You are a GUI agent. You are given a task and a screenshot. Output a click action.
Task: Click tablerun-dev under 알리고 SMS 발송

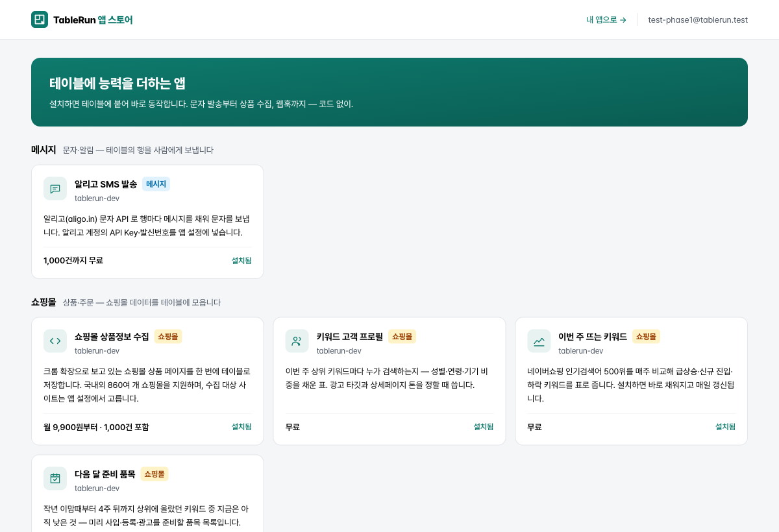[x=97, y=199]
